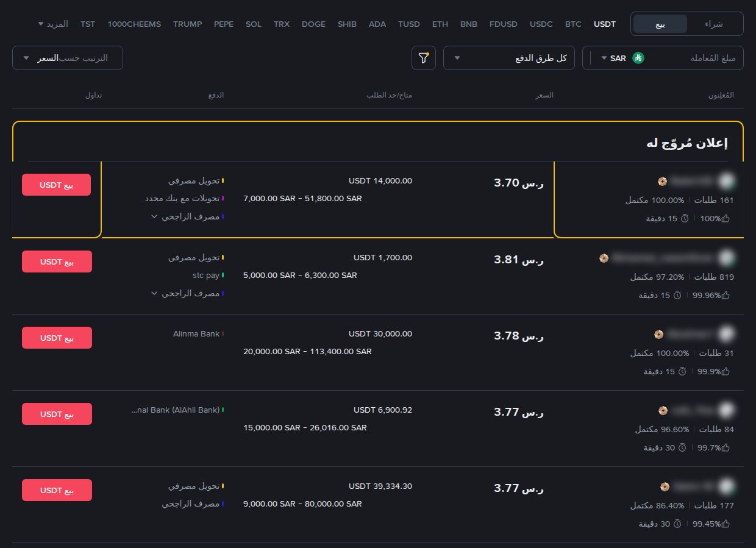The height and width of the screenshot is (548, 756).
Task: Click بيع USDT button for 6,900.92 USDT offer
Action: click(57, 414)
